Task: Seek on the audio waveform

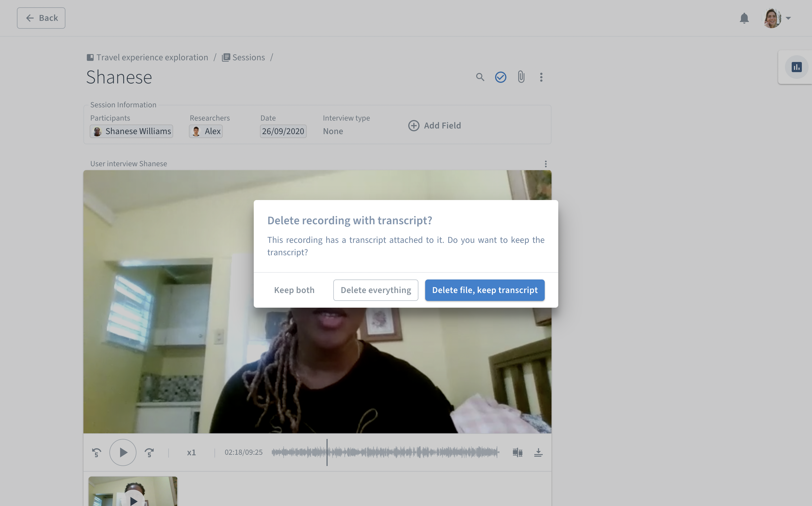Action: click(x=385, y=452)
